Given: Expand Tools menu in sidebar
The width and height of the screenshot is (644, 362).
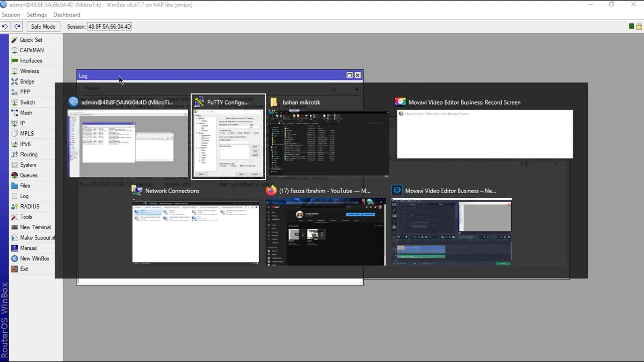Looking at the screenshot, I should click(x=26, y=217).
